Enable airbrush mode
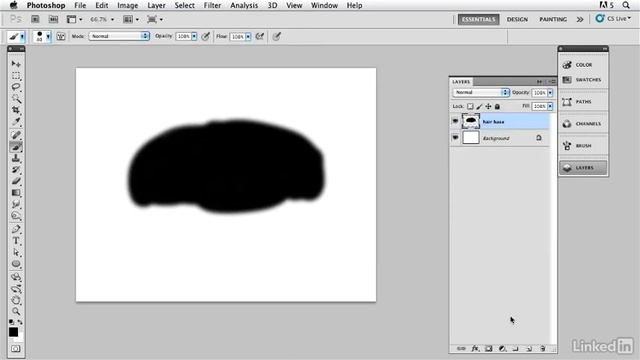Screen dimensions: 640x360 260,36
